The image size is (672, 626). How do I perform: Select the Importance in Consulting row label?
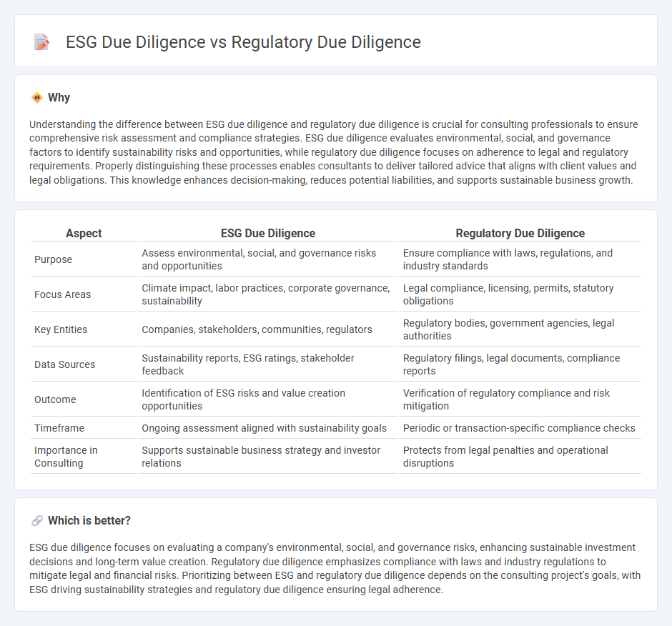click(x=66, y=457)
